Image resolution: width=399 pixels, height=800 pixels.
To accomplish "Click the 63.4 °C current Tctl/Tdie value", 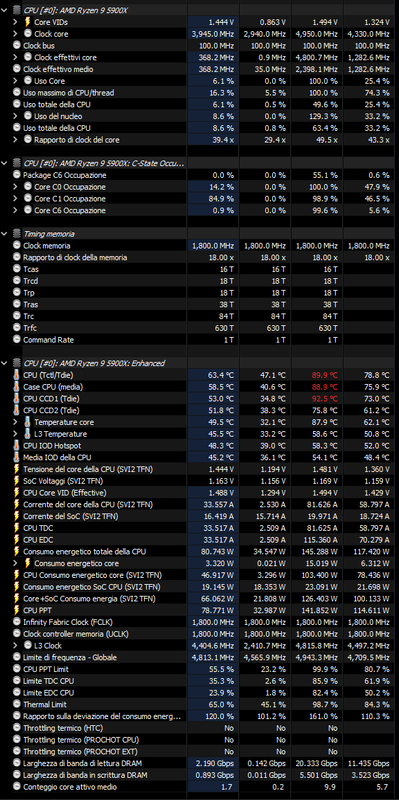I will 220,375.
